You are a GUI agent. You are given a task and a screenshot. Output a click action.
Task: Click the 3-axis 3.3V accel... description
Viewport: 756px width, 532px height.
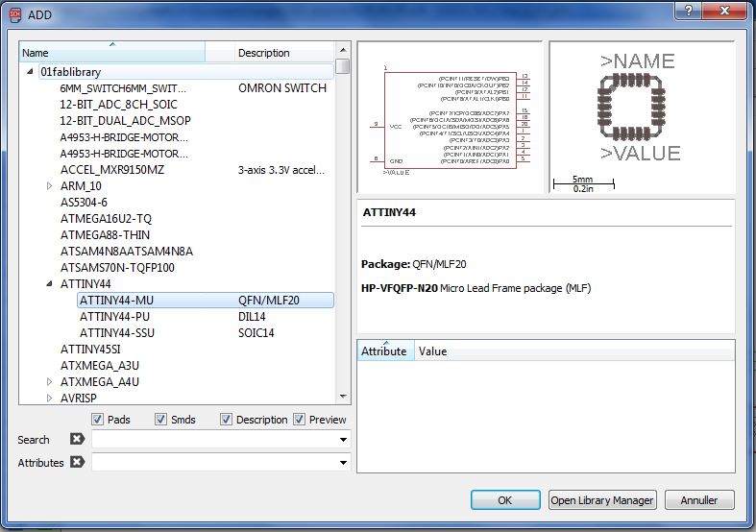(x=281, y=170)
